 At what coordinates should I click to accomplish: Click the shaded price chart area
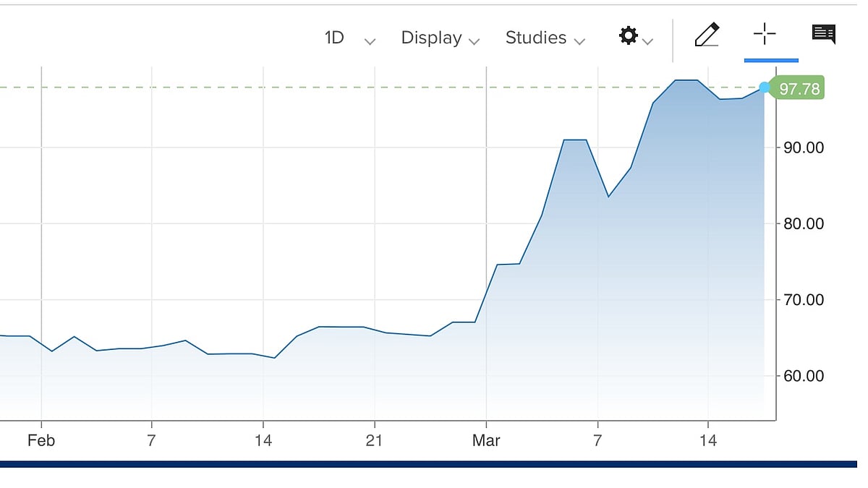pyautogui.click(x=651, y=289)
